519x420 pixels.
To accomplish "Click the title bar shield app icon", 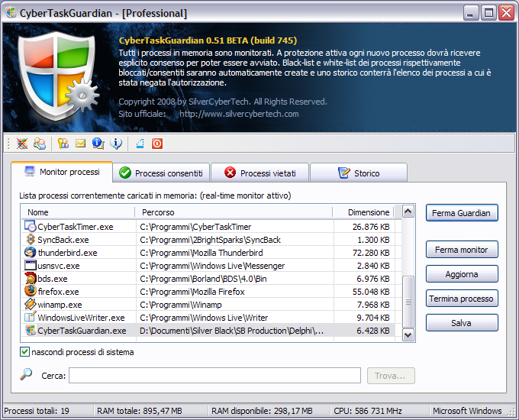I will (x=11, y=13).
